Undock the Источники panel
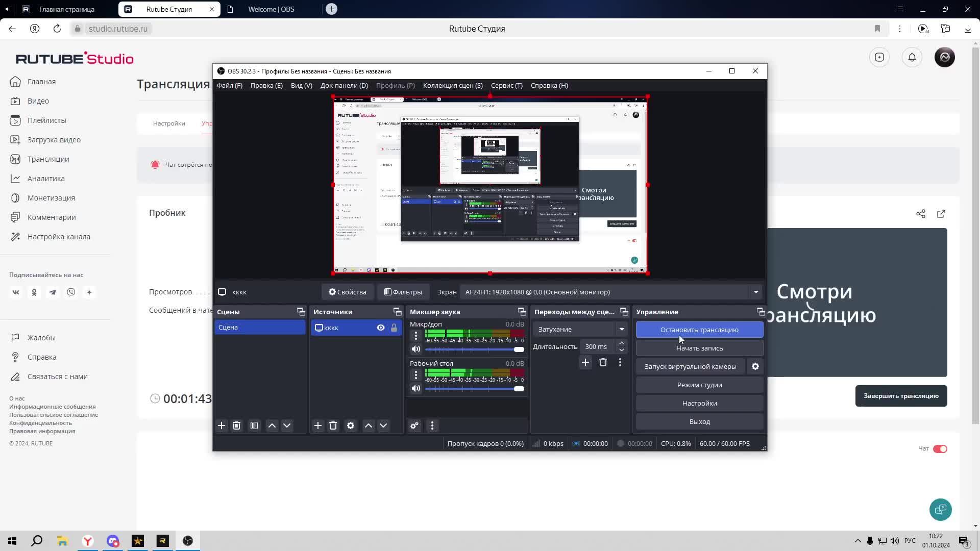 tap(397, 312)
